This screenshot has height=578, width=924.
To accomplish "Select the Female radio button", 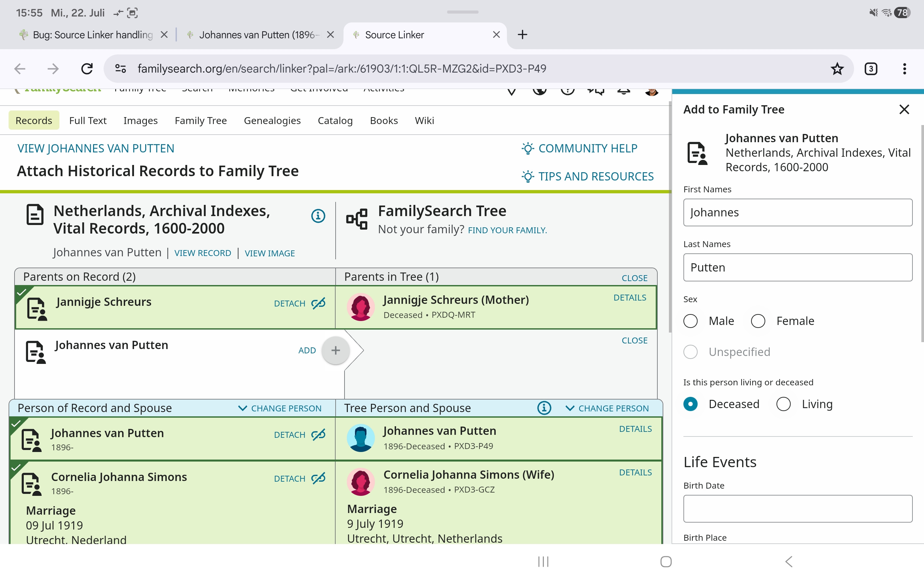I will pyautogui.click(x=758, y=321).
